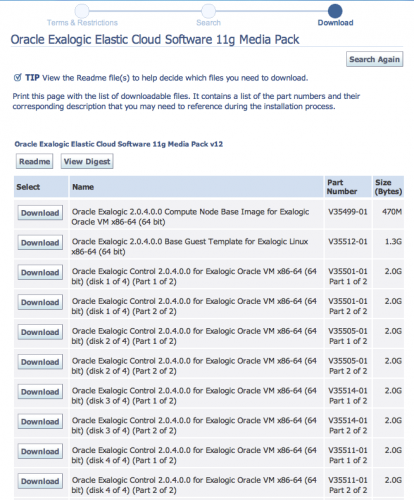This screenshot has height=500, width=414.
Task: Go to the Search step label
Action: point(208,23)
